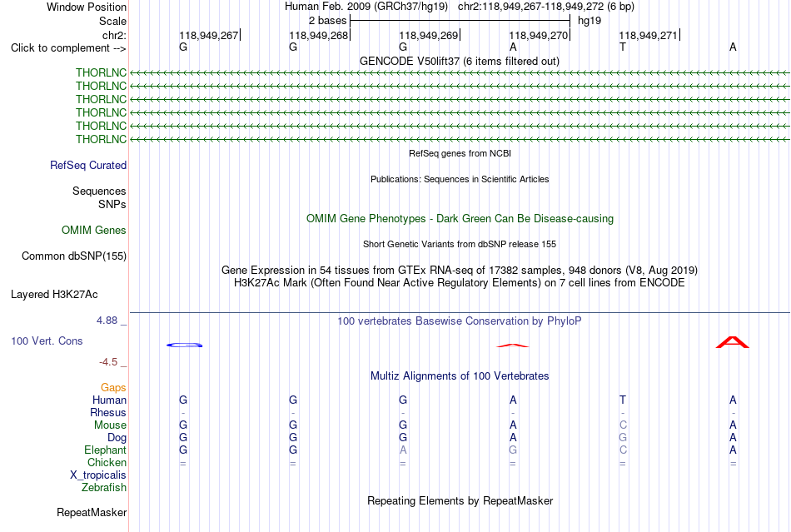
Task: Click the -4.5 lower axis value
Action: (x=108, y=361)
